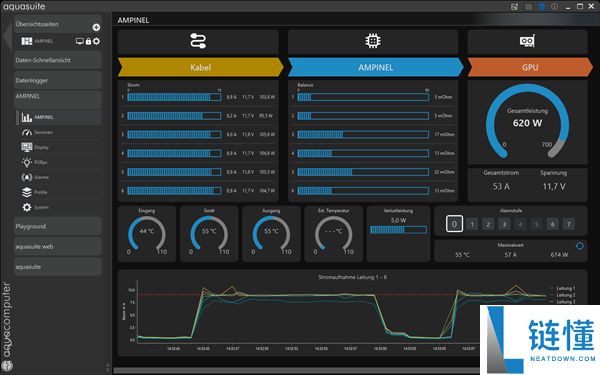Image resolution: width=600 pixels, height=375 pixels.
Task: Add a new overview page with plus icon
Action: pyautogui.click(x=96, y=27)
